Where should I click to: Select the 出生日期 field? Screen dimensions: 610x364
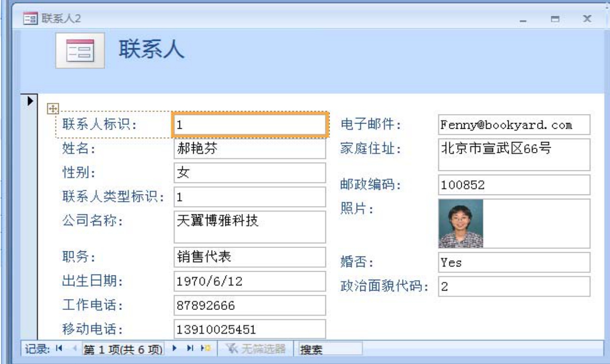250,281
